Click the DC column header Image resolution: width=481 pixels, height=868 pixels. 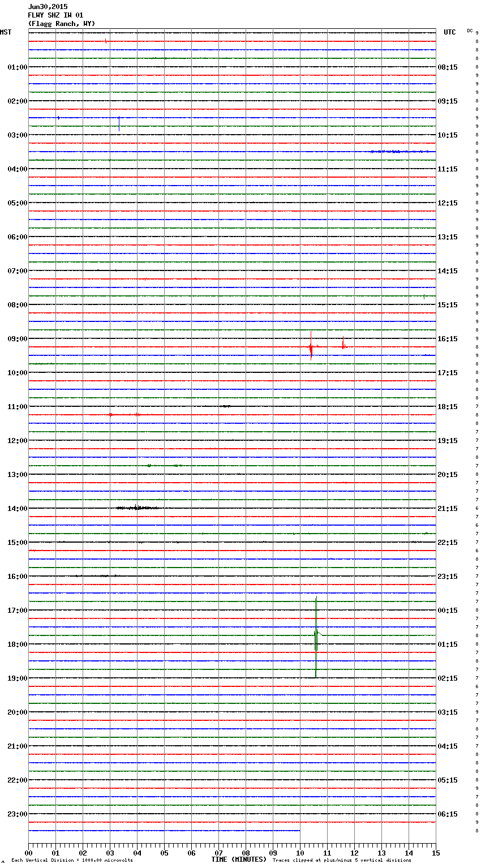click(x=470, y=31)
